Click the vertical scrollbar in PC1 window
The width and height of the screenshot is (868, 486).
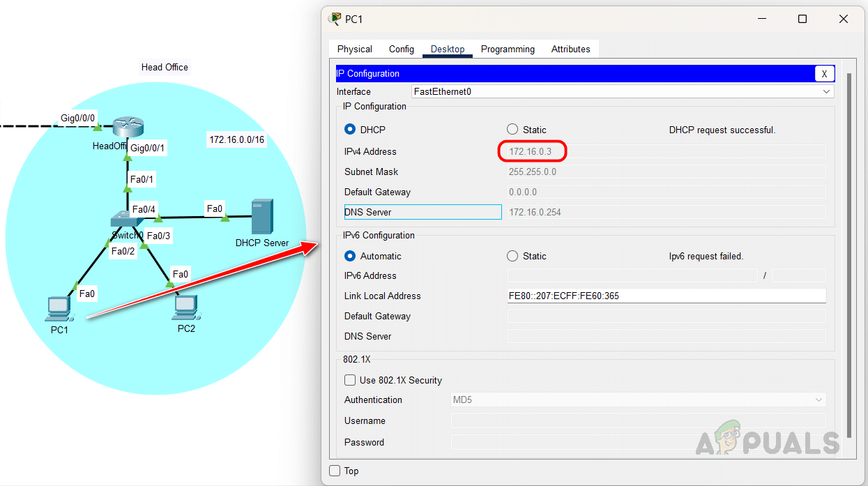pyautogui.click(x=848, y=251)
